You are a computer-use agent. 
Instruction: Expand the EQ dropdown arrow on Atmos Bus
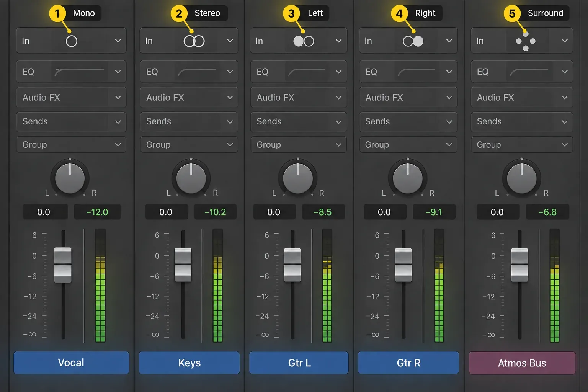(x=564, y=72)
